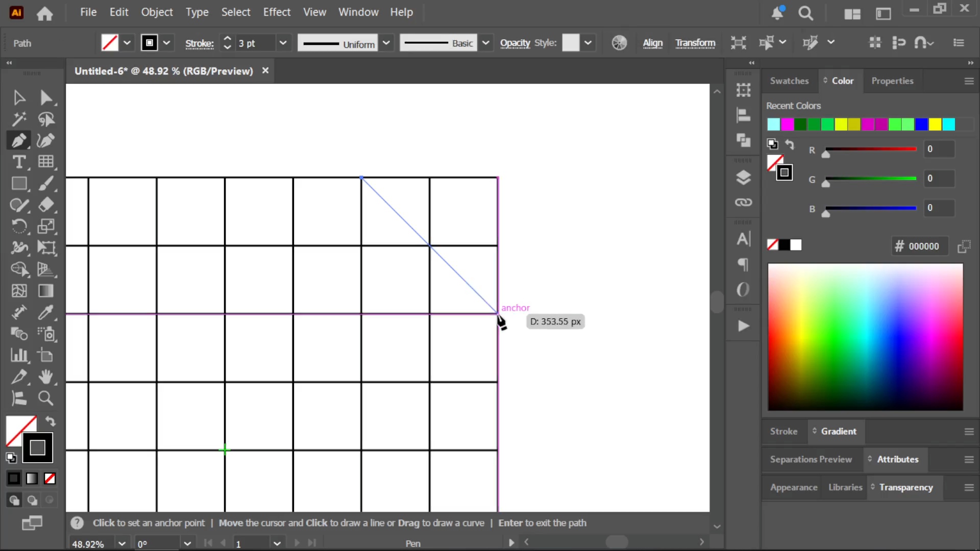Swap fill and stroke in Color panel
Image resolution: width=980 pixels, height=551 pixels.
(790, 144)
